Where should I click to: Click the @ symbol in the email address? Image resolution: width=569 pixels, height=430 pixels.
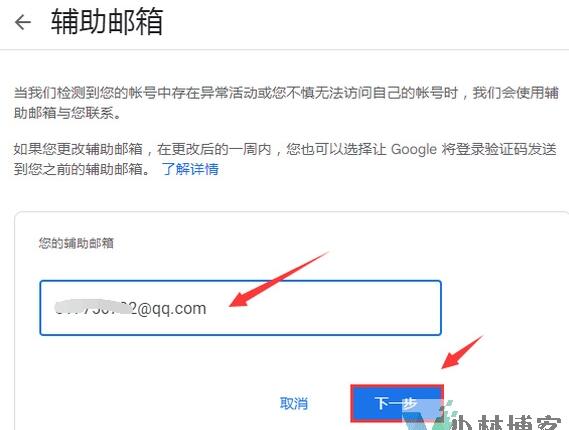coord(143,309)
